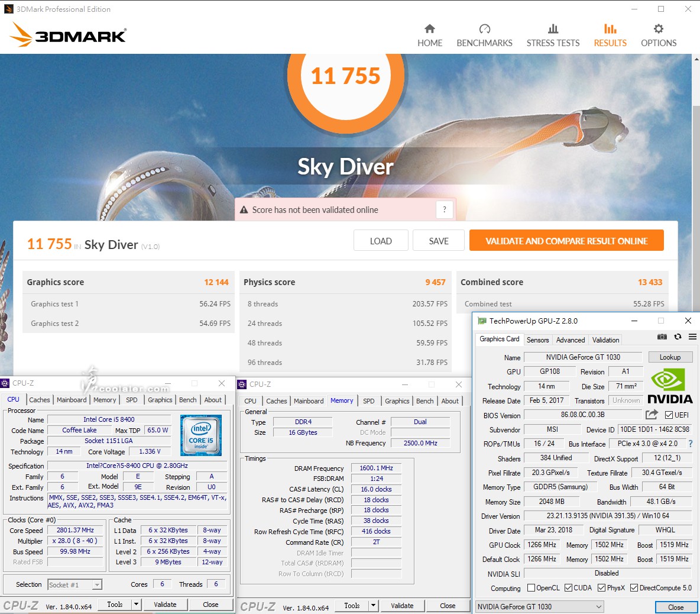Open Memory tab in CPU-Z CPU window

click(105, 400)
